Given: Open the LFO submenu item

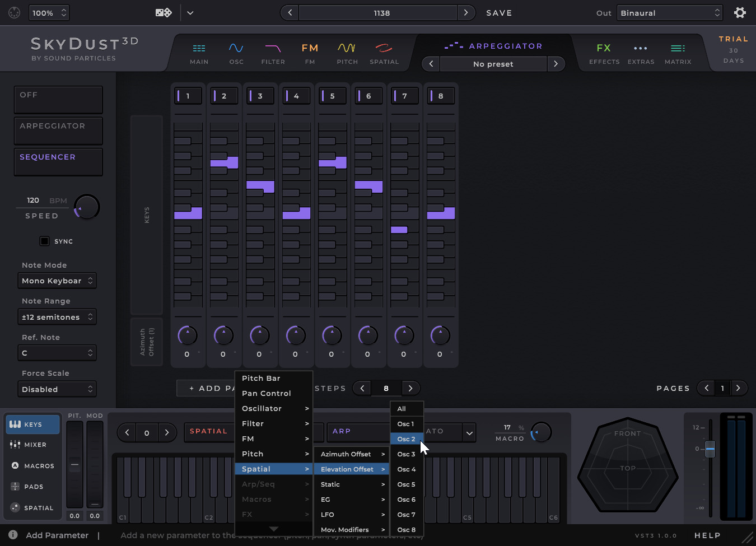Looking at the screenshot, I should pos(352,515).
